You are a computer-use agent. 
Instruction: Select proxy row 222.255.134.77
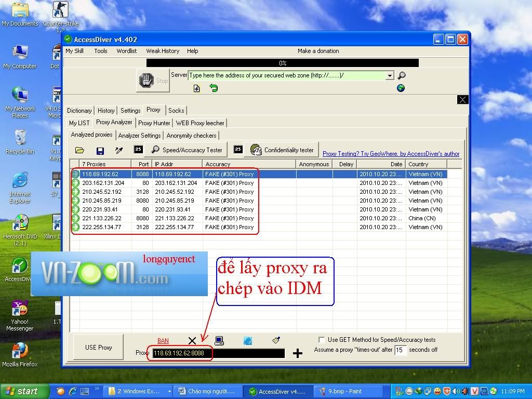pyautogui.click(x=259, y=227)
